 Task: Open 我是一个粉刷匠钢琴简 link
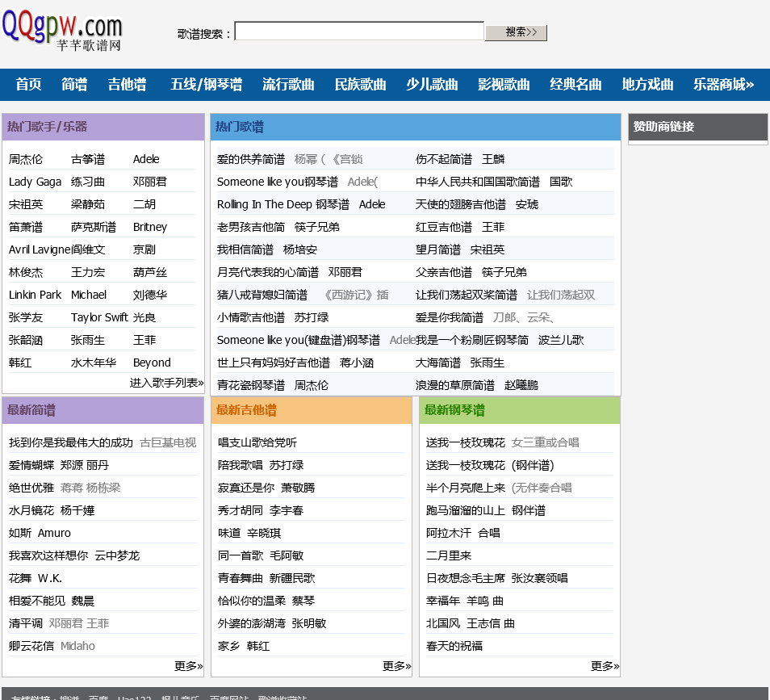click(472, 340)
